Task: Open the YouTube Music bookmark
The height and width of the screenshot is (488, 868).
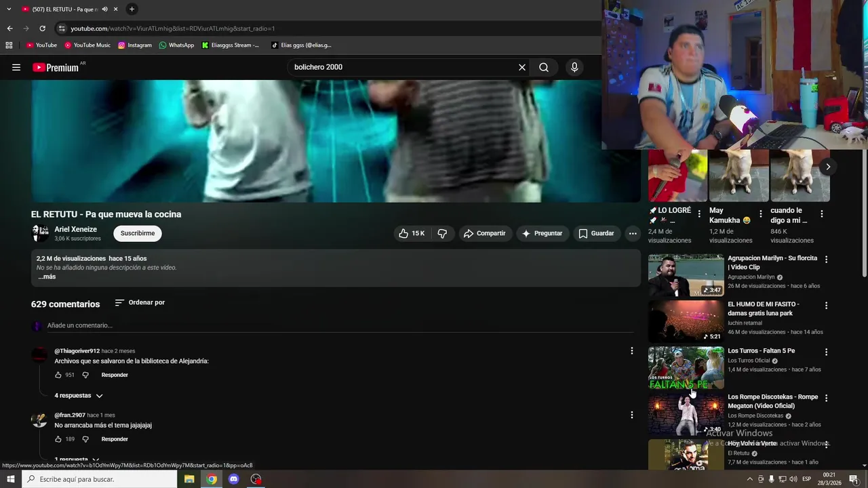Action: tap(87, 45)
